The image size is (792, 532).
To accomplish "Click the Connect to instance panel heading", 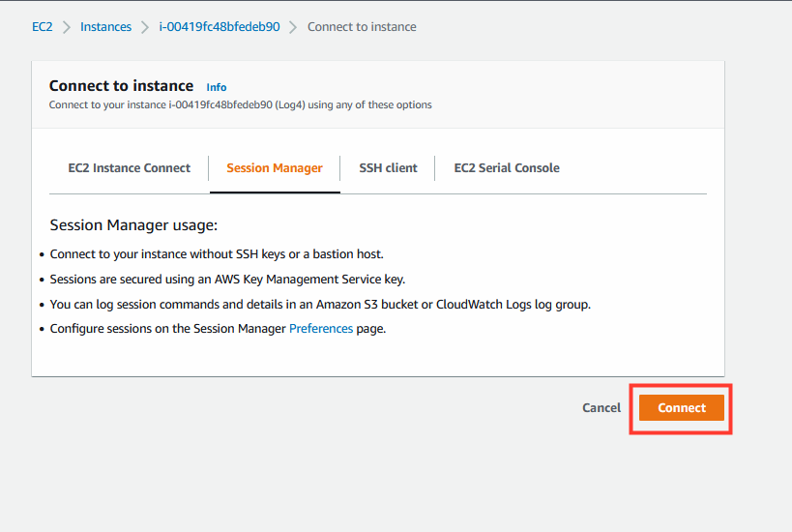I will (x=121, y=86).
